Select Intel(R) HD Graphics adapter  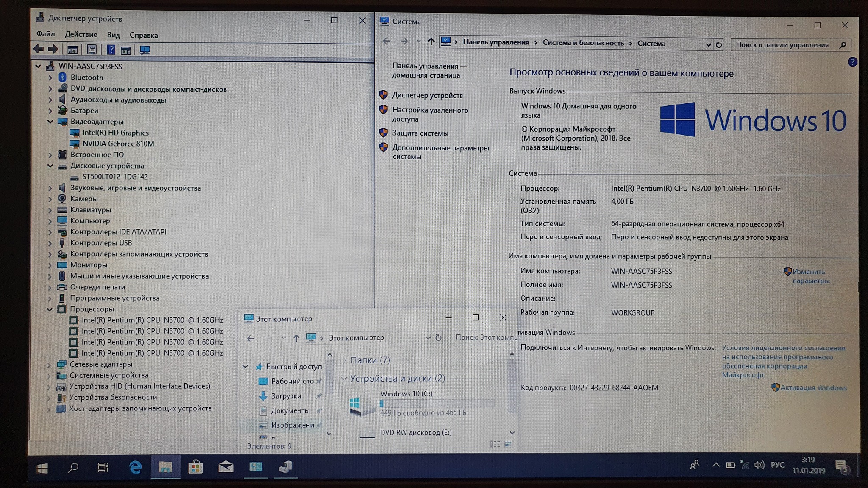click(115, 133)
